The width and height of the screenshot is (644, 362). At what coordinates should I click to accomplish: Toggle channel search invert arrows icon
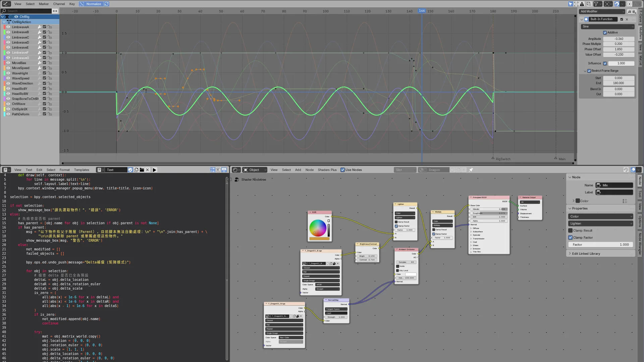click(55, 11)
